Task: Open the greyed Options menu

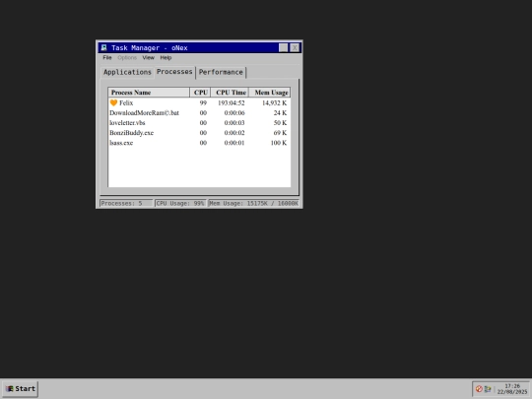Action: [x=127, y=58]
